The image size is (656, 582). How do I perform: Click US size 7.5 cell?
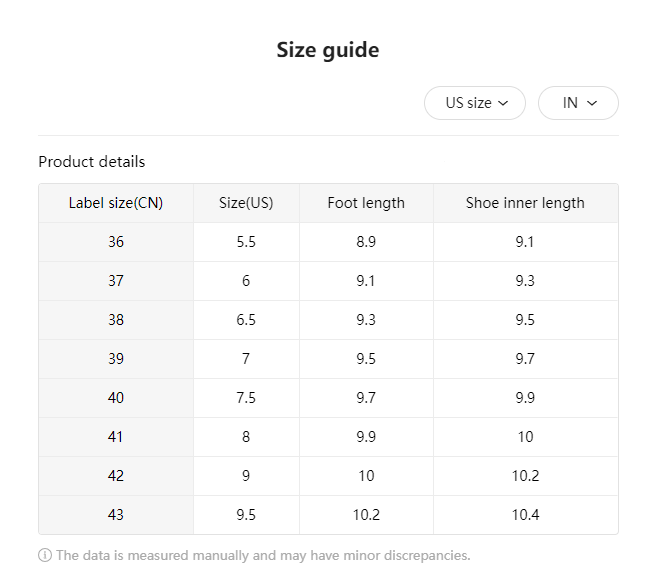[x=246, y=398]
